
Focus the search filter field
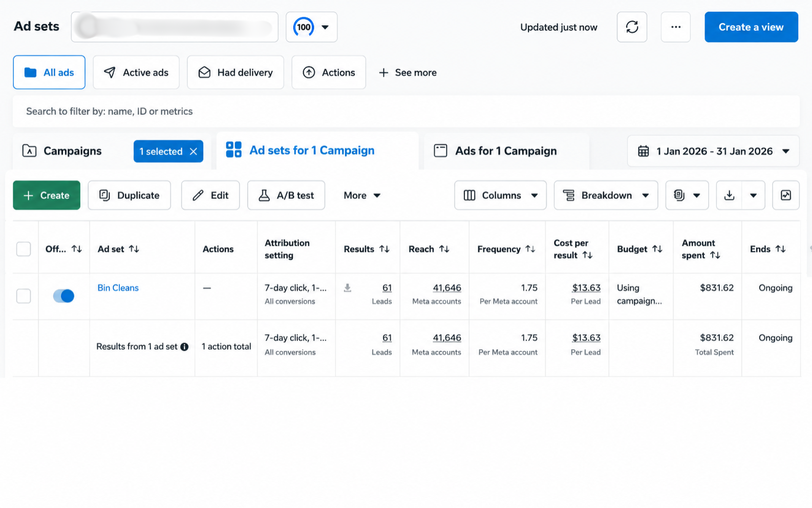pyautogui.click(x=406, y=111)
